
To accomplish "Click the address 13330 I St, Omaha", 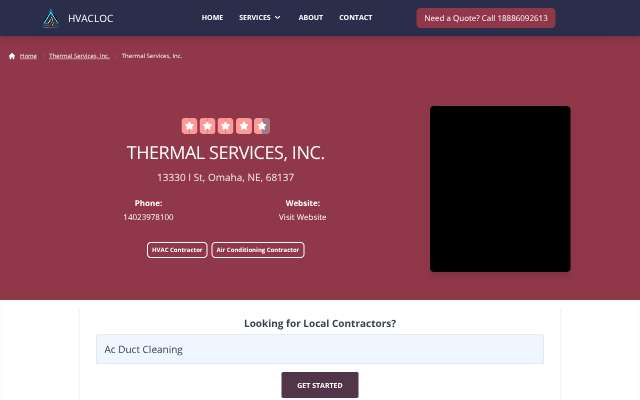I will click(x=226, y=178).
